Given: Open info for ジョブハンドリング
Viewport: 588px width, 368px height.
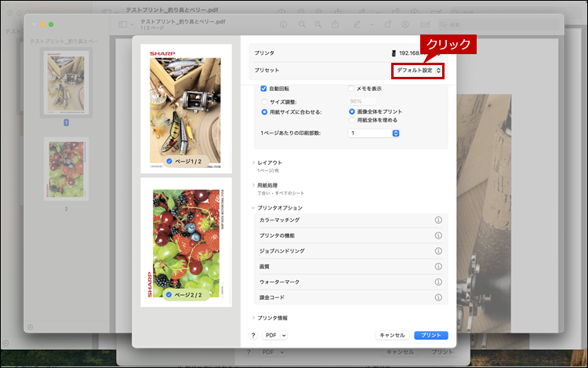Looking at the screenshot, I should pos(438,251).
